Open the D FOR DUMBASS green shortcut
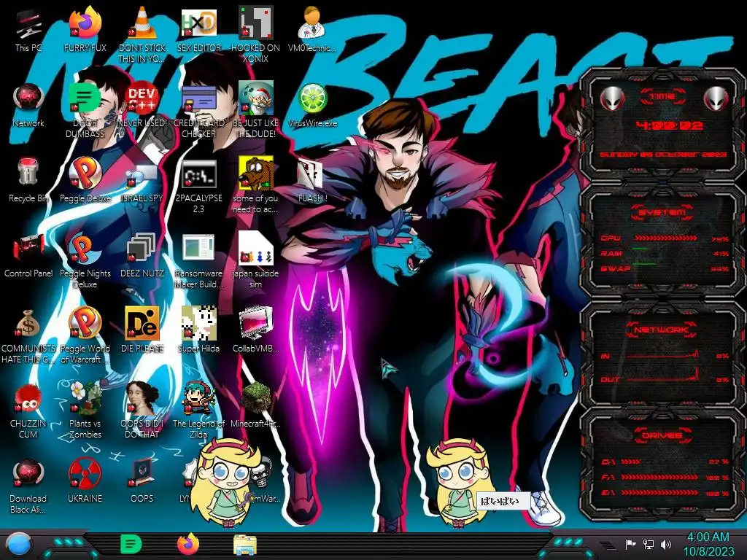Viewport: 747px width, 560px height. (85, 99)
